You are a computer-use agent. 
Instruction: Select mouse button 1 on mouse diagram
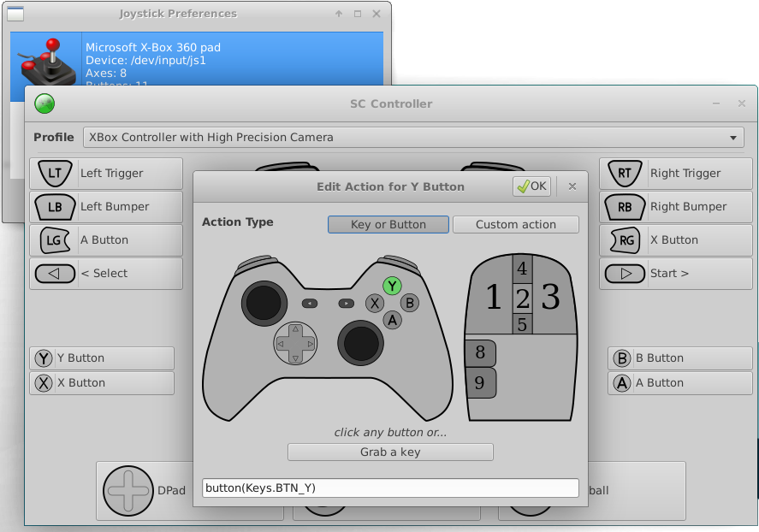pyautogui.click(x=493, y=298)
